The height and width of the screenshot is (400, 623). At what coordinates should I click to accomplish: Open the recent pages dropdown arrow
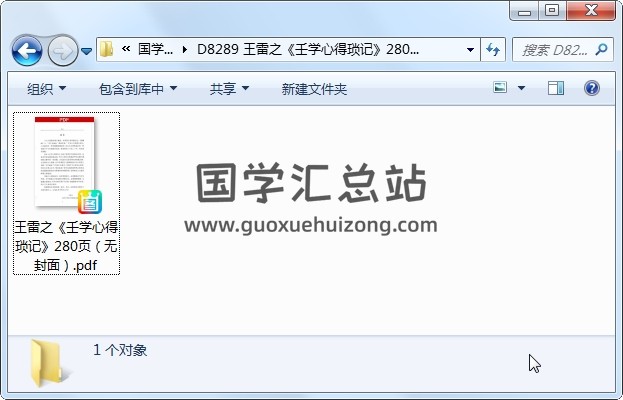tap(86, 51)
